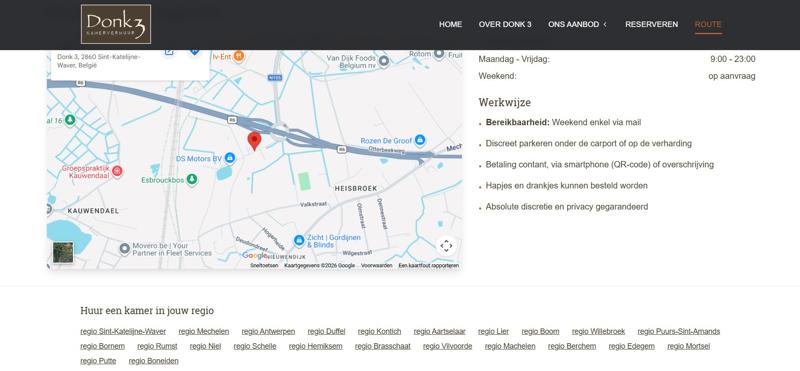The image size is (800, 371).
Task: Click the Rotom location marker
Action: click(x=439, y=54)
